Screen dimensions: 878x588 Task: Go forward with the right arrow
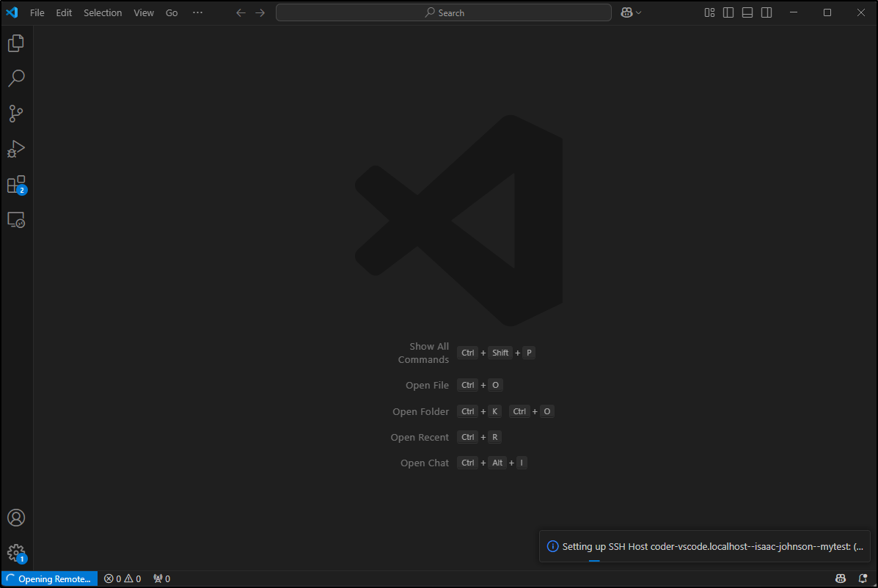260,12
